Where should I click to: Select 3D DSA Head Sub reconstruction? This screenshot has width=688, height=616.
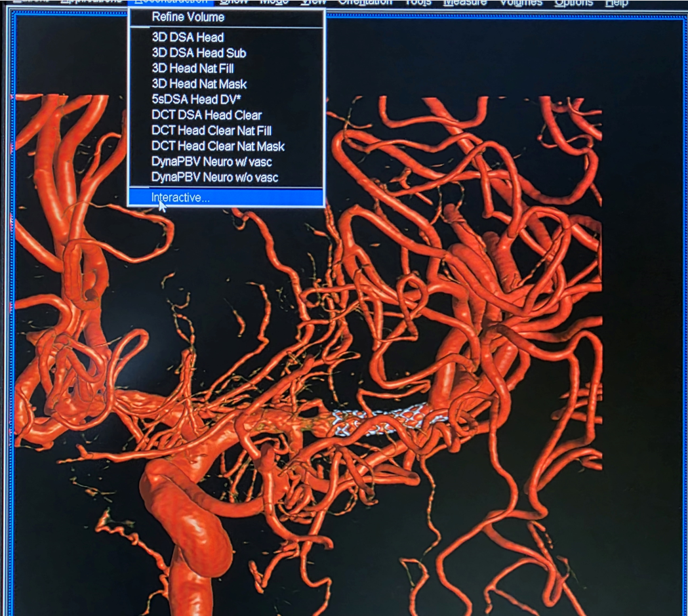[199, 52]
